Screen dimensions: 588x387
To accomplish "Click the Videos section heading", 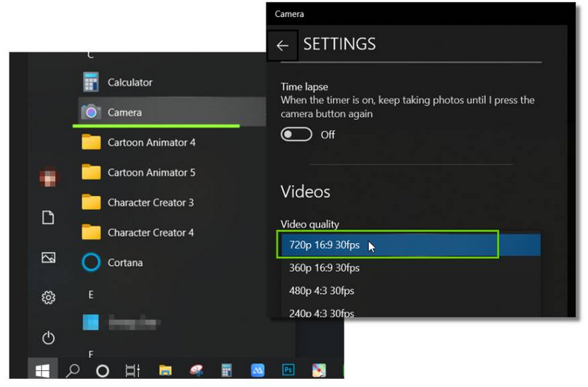I will 305,192.
